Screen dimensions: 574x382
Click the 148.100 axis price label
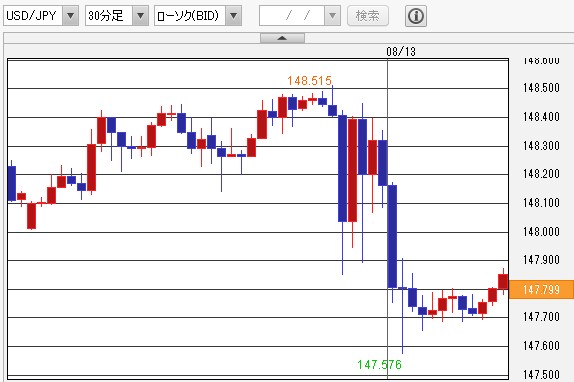click(x=541, y=203)
